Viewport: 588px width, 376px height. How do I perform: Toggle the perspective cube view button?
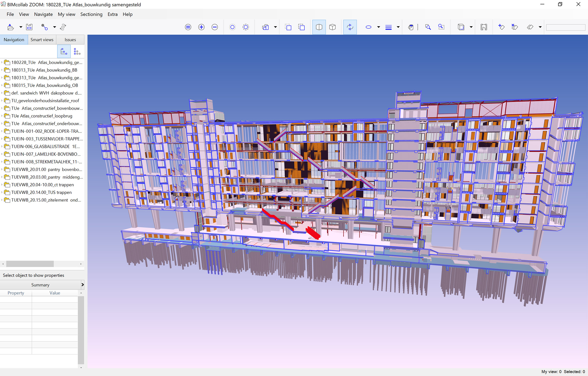[319, 27]
